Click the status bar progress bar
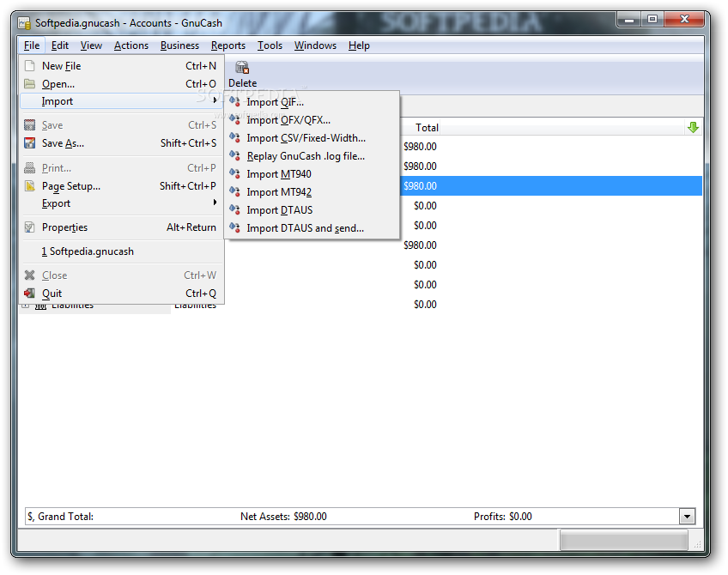 point(623,540)
